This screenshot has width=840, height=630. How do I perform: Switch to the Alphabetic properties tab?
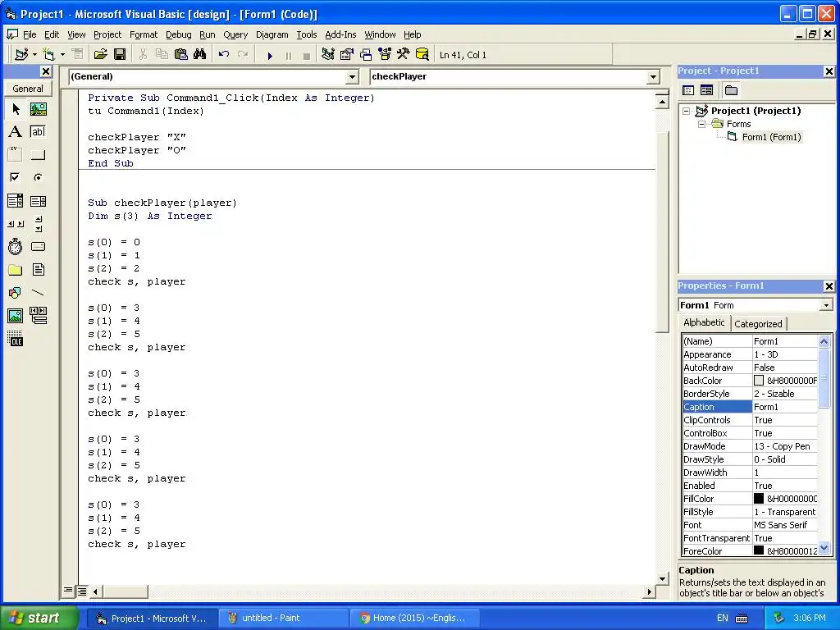pos(704,322)
